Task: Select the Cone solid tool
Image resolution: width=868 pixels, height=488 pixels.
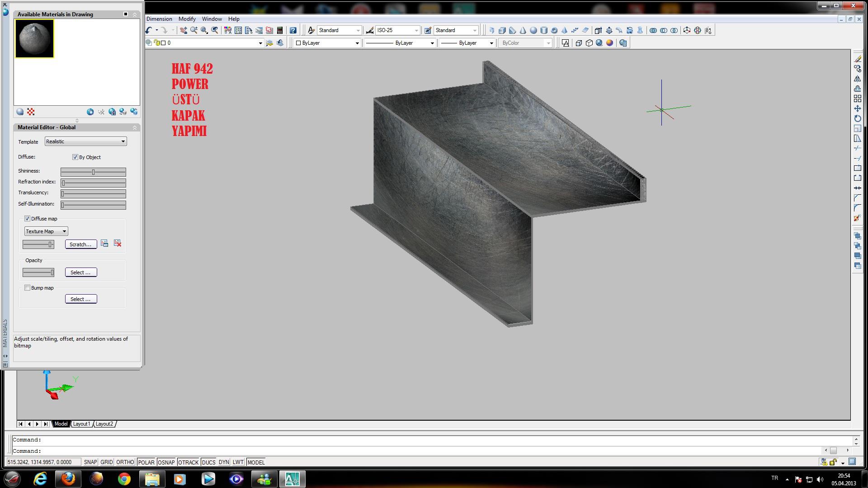Action: pyautogui.click(x=523, y=30)
